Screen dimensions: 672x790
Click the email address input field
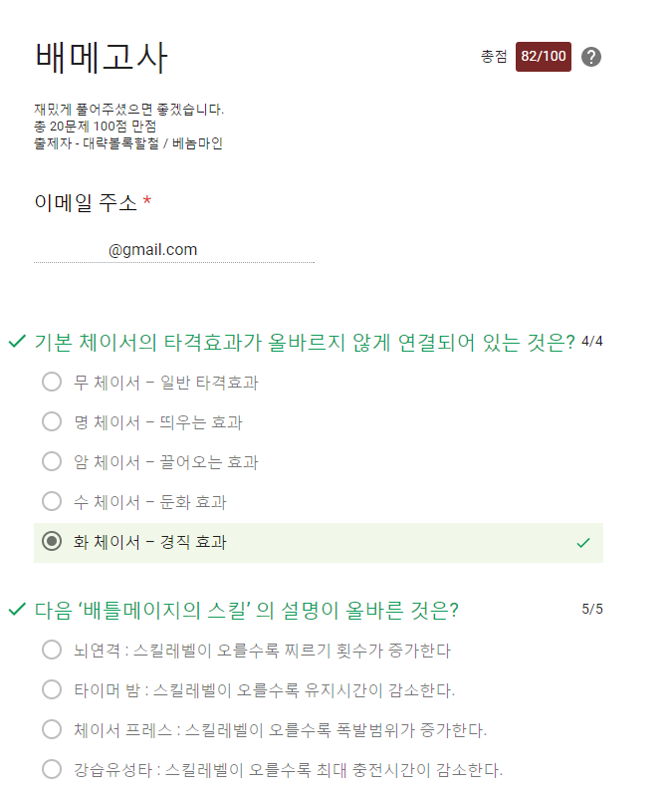coord(174,250)
